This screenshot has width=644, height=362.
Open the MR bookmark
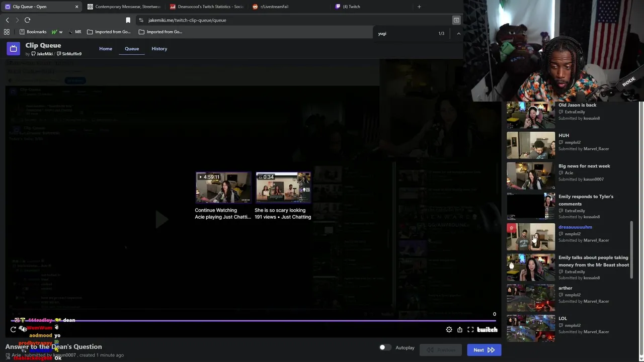74,32
